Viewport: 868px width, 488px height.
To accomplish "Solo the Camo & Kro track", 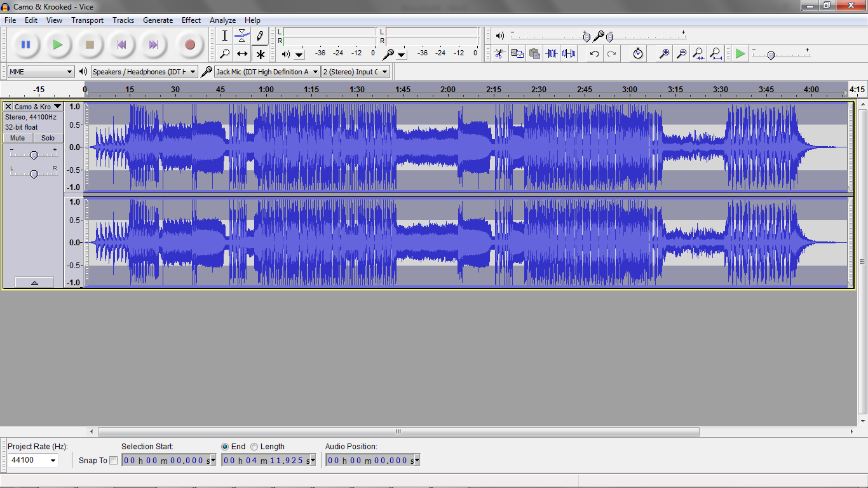I will pyautogui.click(x=47, y=138).
